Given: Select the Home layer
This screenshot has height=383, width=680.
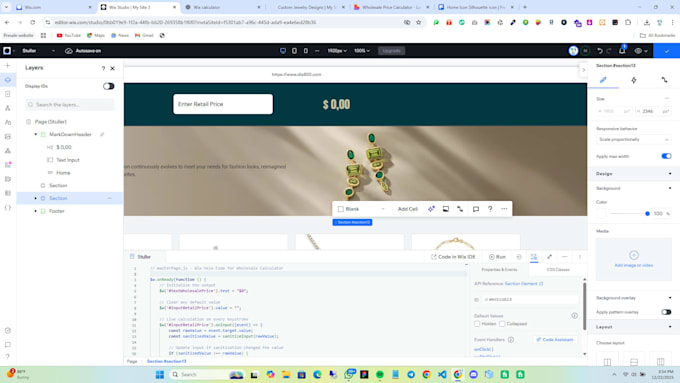Looking at the screenshot, I should point(63,173).
